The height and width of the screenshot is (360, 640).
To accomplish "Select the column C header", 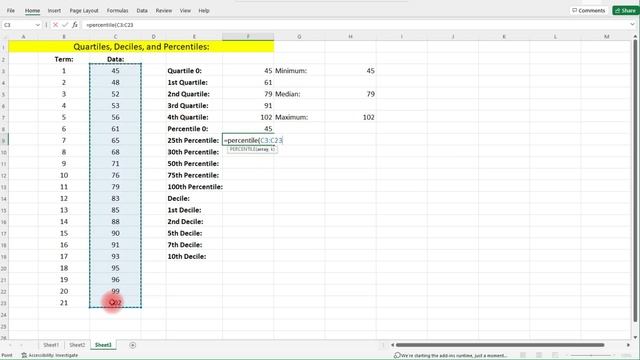I will (116, 37).
